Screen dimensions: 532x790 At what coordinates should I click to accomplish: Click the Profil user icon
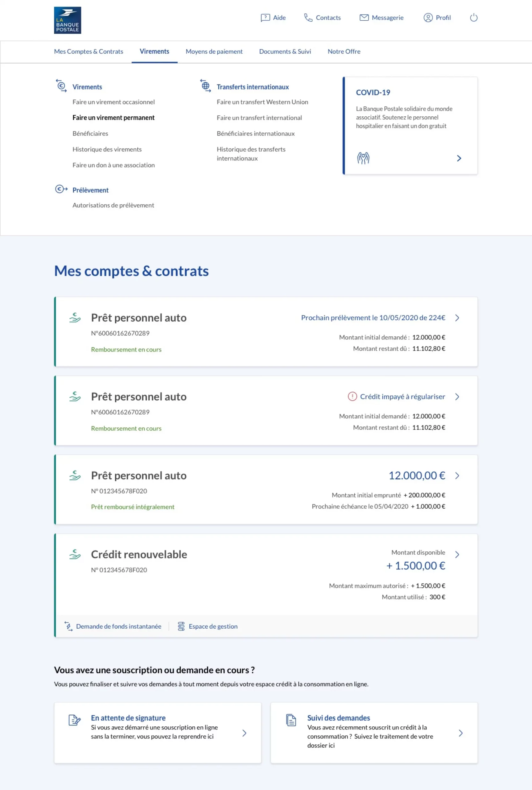coord(428,18)
